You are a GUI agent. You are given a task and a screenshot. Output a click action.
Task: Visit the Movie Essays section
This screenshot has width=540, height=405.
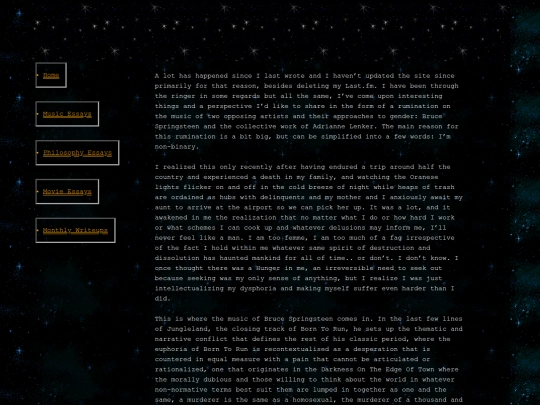[x=67, y=191]
